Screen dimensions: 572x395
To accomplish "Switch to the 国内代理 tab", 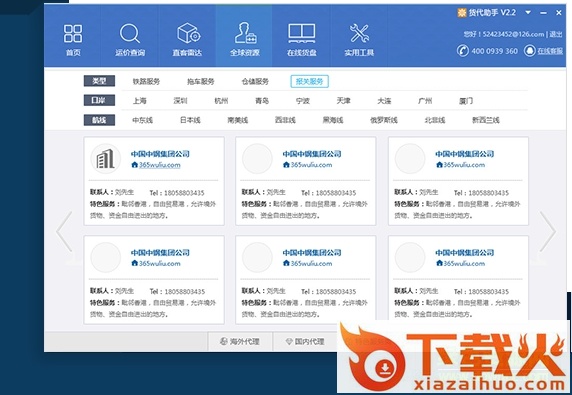I will point(305,341).
